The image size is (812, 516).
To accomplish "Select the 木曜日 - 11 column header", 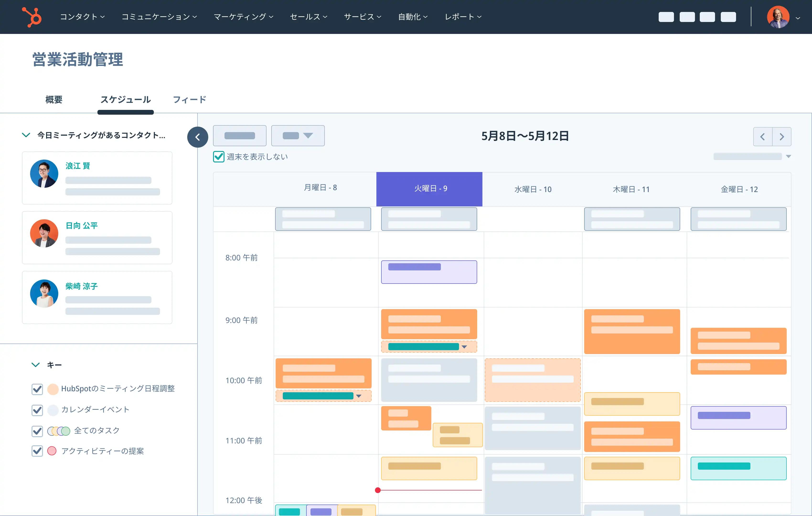I will pos(631,189).
